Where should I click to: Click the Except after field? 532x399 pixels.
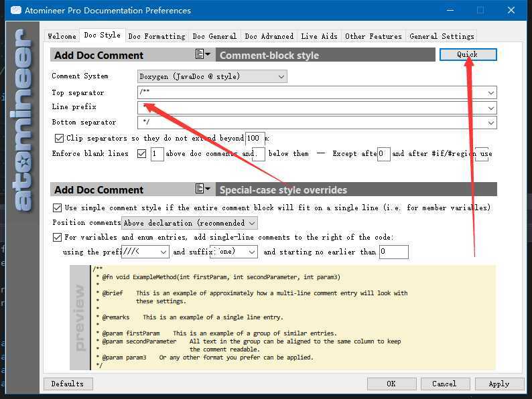click(x=384, y=154)
